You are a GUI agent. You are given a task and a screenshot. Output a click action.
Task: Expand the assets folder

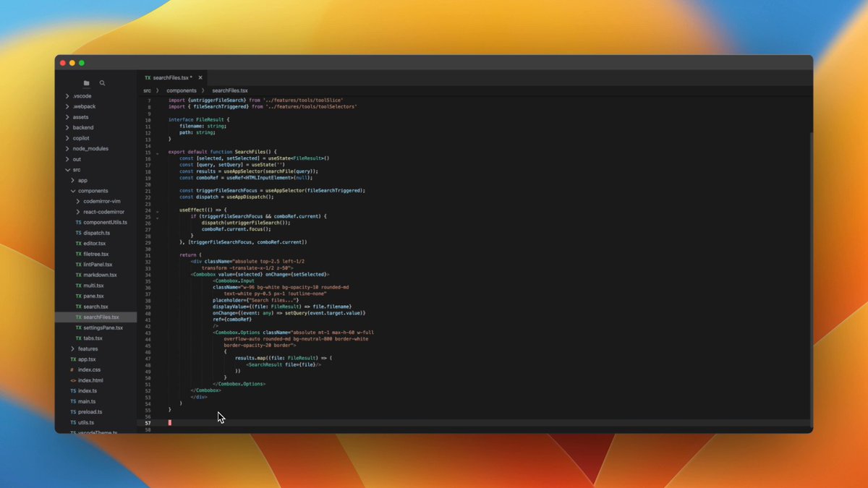coord(67,117)
